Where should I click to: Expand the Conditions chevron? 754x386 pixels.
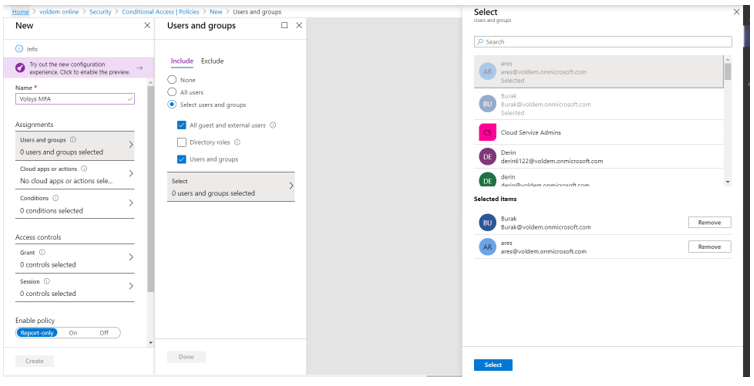pyautogui.click(x=131, y=203)
